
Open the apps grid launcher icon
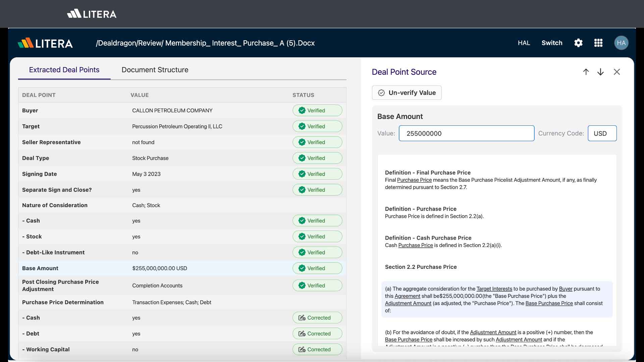(x=598, y=43)
